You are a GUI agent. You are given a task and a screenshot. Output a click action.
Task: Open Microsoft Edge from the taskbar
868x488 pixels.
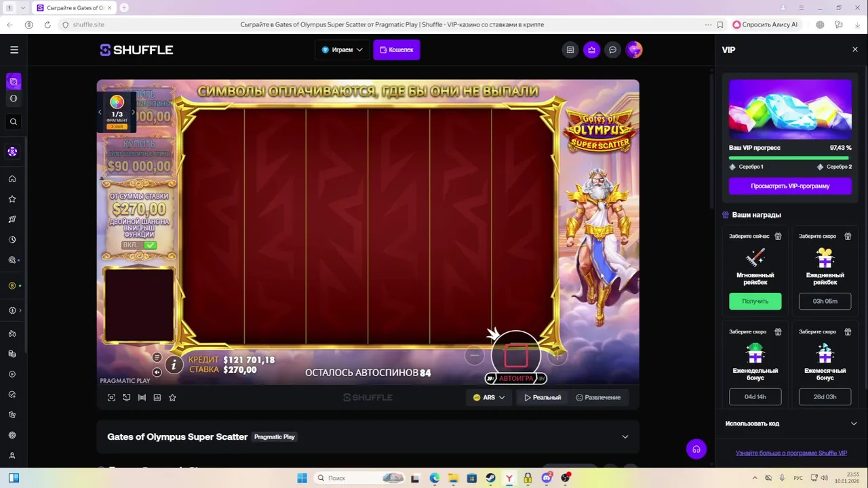point(434,478)
